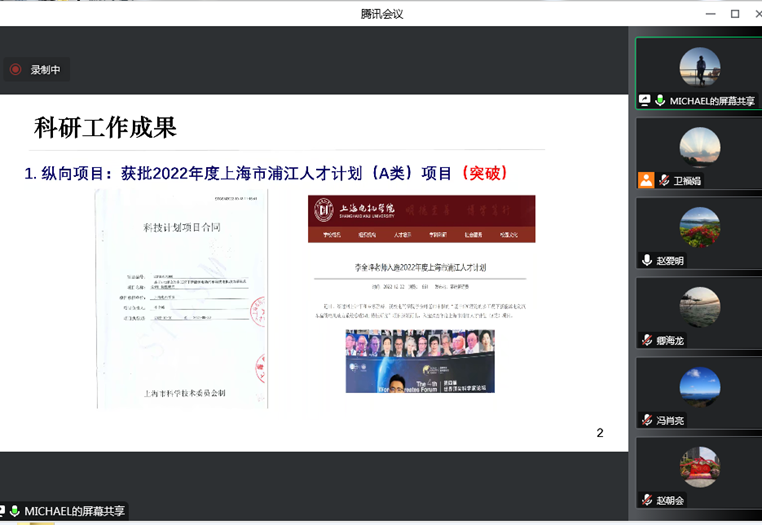Click 赵爱明's microphone icon
The image size is (762, 525).
click(647, 260)
